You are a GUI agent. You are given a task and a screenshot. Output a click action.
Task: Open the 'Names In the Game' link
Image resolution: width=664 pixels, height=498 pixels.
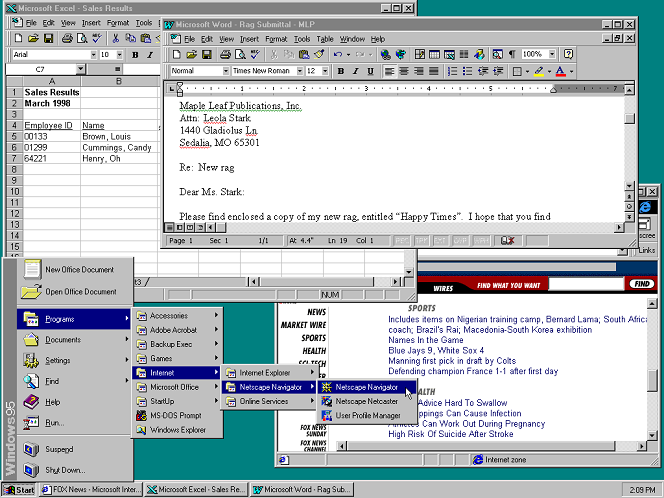point(426,340)
